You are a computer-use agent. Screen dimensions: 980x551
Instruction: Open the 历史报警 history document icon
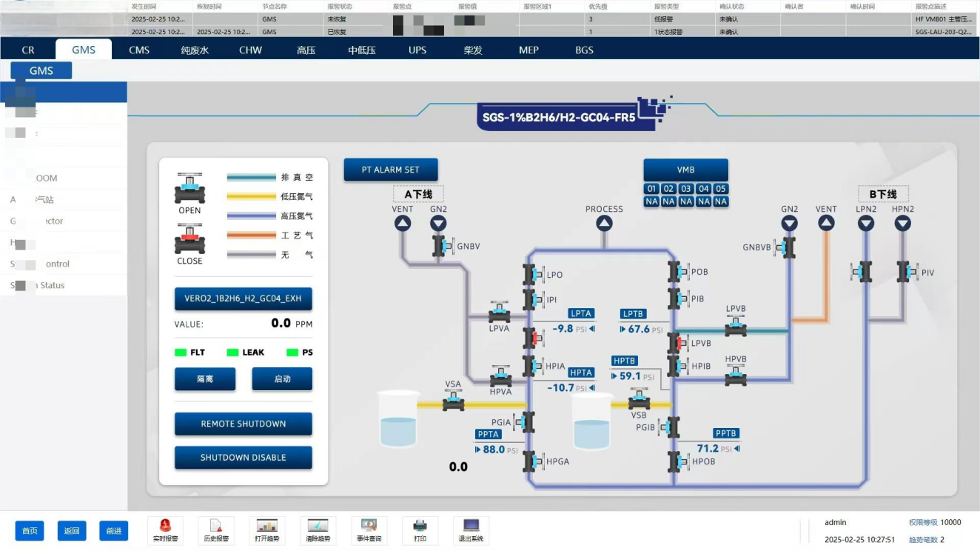[x=216, y=525]
